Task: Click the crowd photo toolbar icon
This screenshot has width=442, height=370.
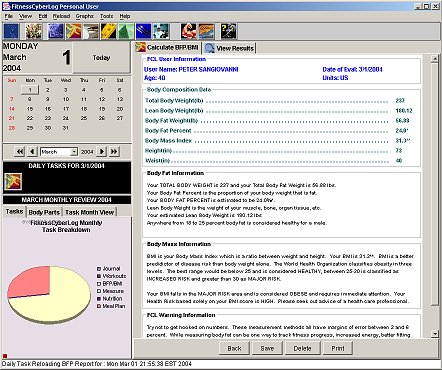Action: click(x=34, y=31)
